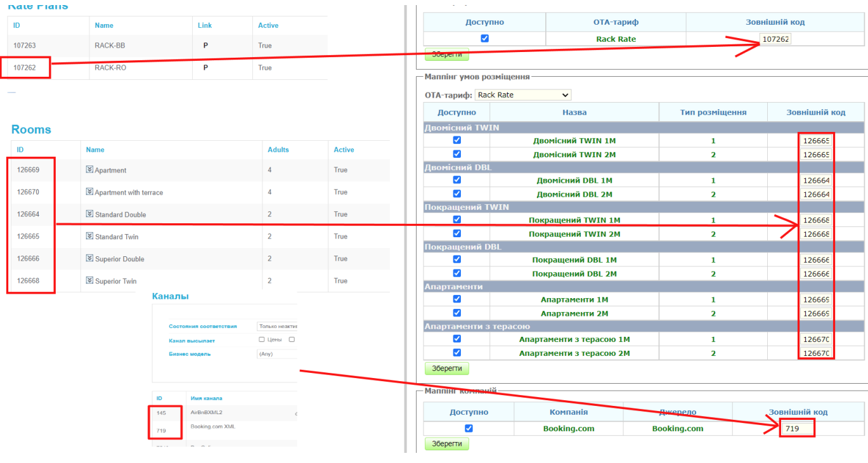Click the Name column header in Rate Plans
868x463 pixels.
pyautogui.click(x=104, y=25)
